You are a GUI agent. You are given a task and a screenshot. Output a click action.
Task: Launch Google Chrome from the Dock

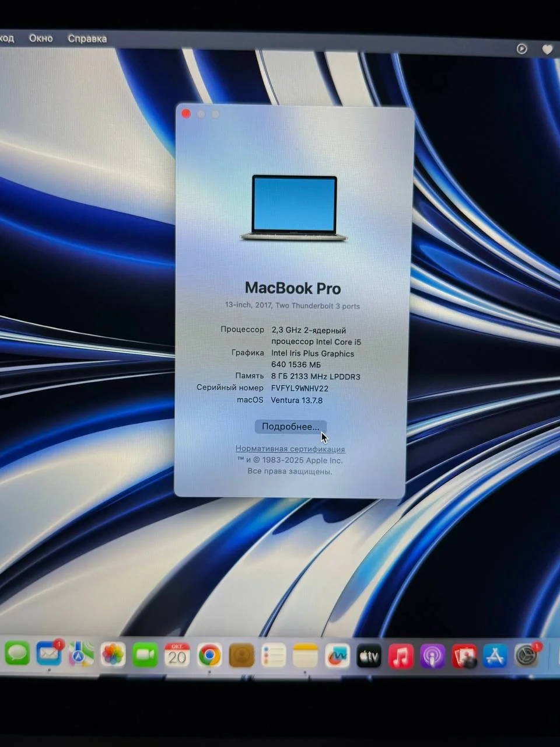click(209, 656)
